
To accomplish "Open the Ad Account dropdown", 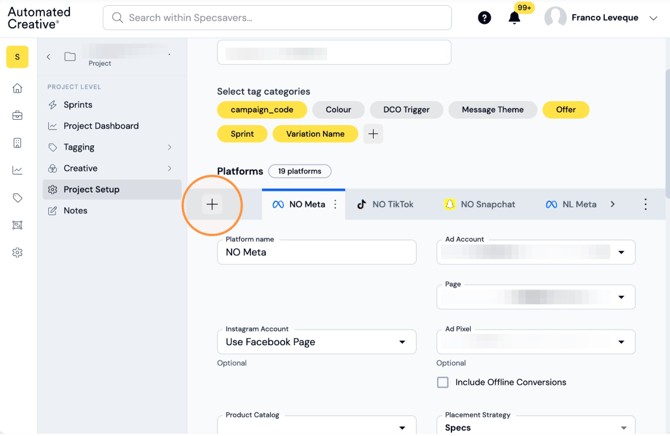I will tap(536, 252).
